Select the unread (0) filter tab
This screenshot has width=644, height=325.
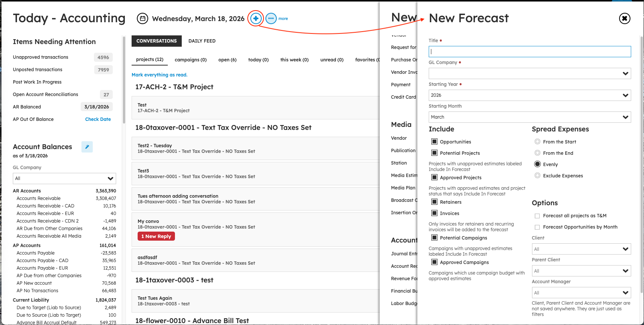332,60
